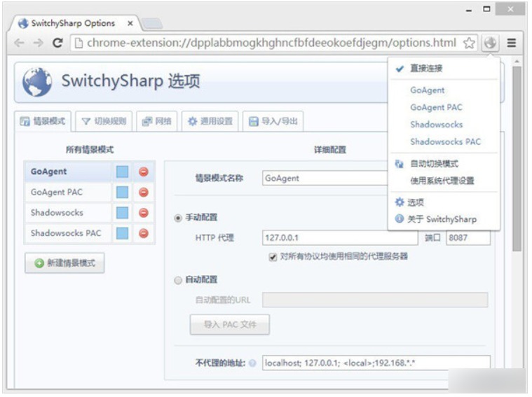Delete the GoAgent PAC profile
The height and width of the screenshot is (397, 532).
point(144,193)
